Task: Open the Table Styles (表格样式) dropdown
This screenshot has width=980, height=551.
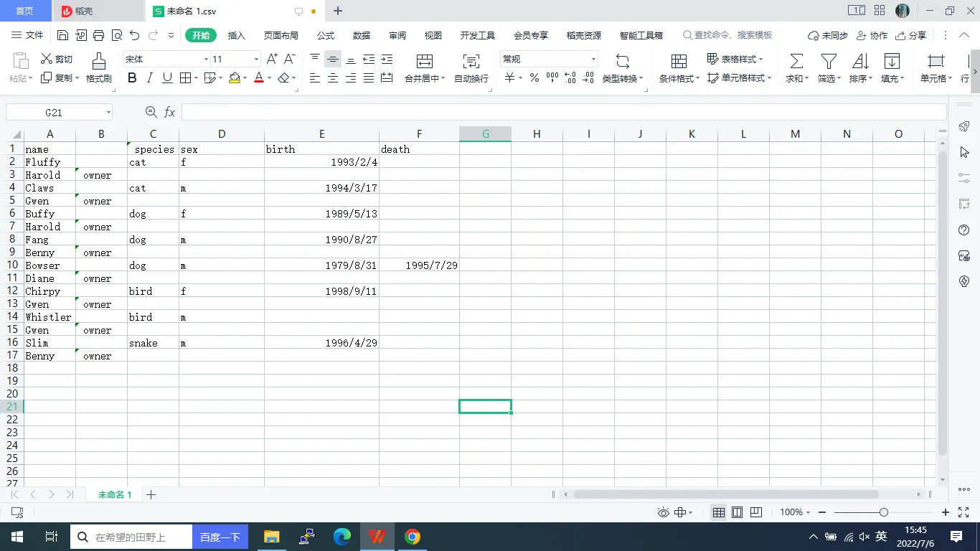Action: click(x=735, y=59)
